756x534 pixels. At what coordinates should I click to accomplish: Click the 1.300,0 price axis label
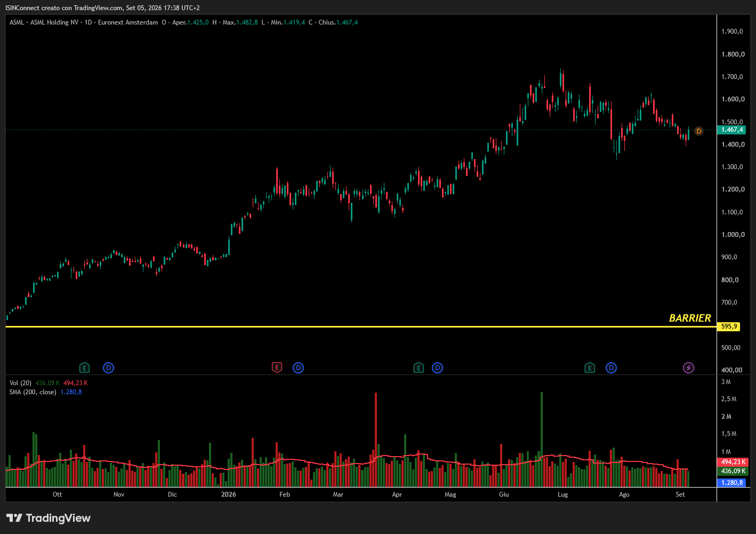[732, 167]
